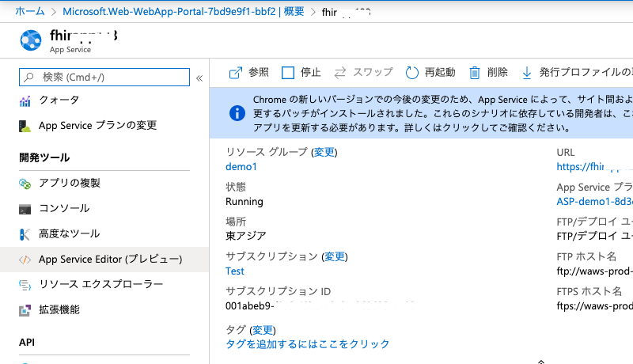
Task: Click the リソース エクスプローラー icon
Action: [25, 286]
